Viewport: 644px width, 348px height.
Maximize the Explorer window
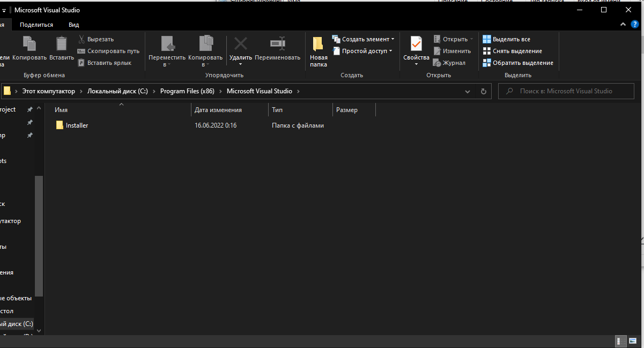pos(604,10)
